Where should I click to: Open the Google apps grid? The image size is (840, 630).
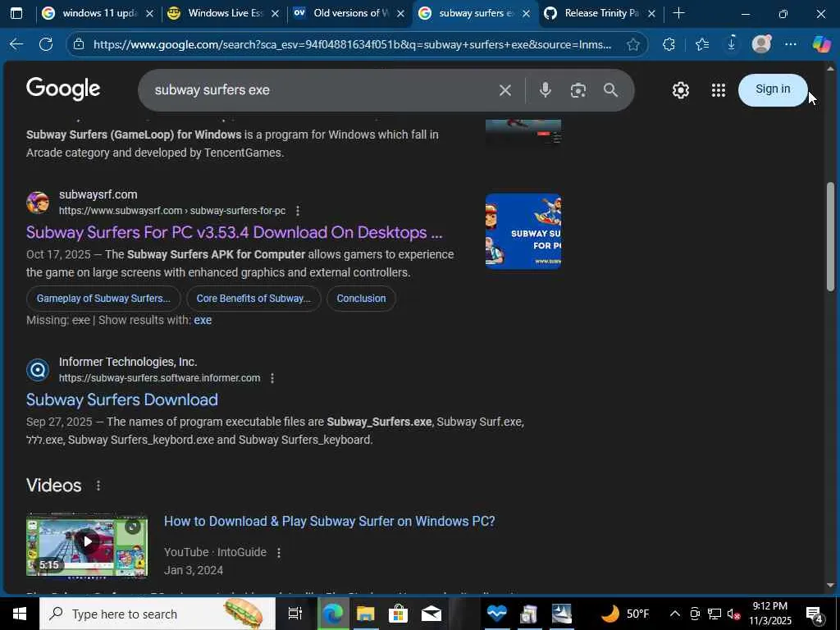(x=719, y=90)
